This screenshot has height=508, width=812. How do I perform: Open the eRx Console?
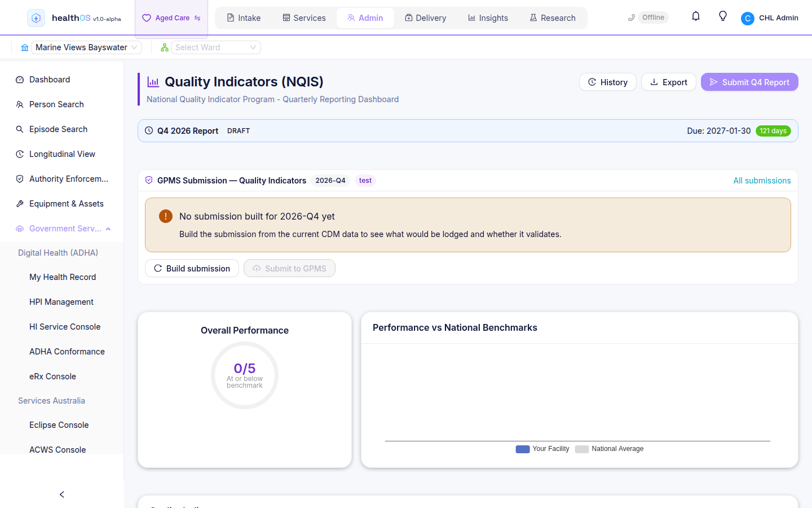[x=62, y=376]
